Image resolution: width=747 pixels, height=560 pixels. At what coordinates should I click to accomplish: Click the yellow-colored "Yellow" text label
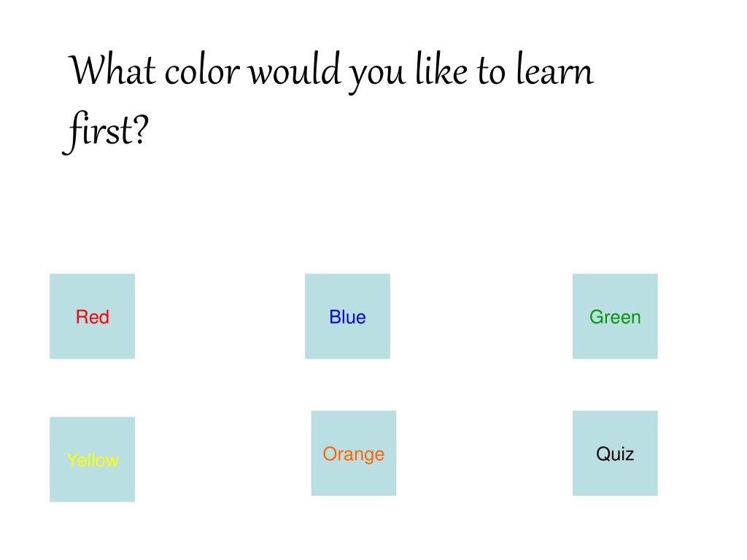click(93, 461)
